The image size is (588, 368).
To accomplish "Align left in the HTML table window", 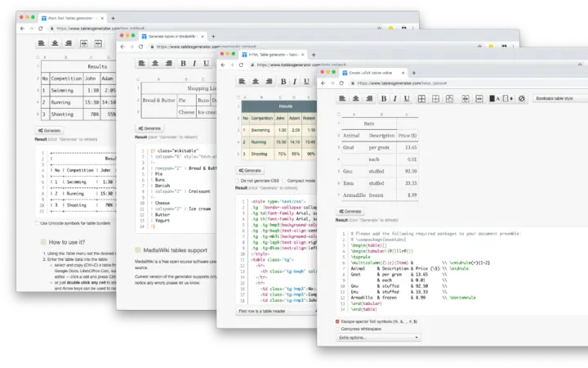I will coord(242,81).
